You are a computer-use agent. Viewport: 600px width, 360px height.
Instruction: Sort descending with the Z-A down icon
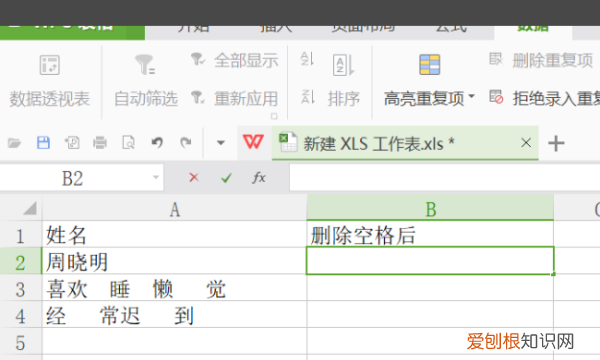(307, 97)
